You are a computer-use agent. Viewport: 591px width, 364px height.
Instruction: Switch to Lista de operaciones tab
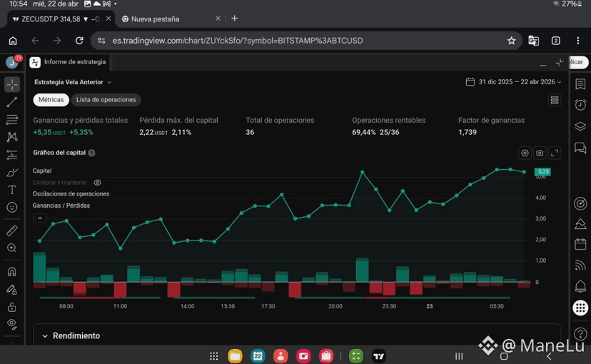(106, 100)
